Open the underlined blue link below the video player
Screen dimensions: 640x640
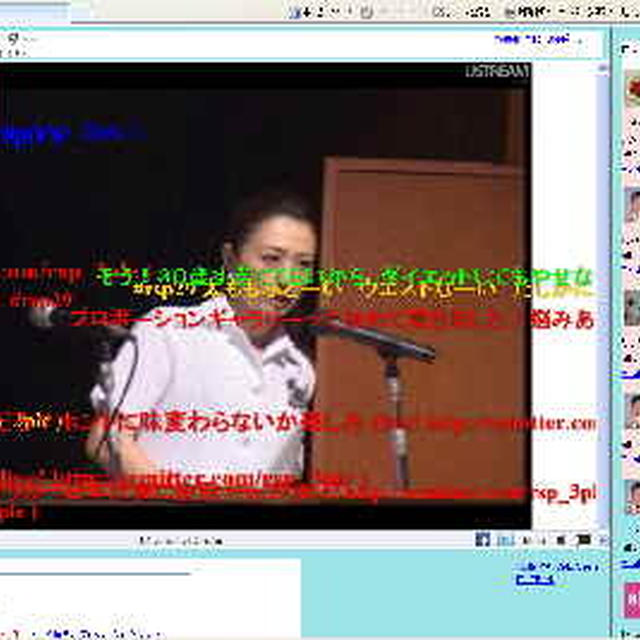click(535, 580)
